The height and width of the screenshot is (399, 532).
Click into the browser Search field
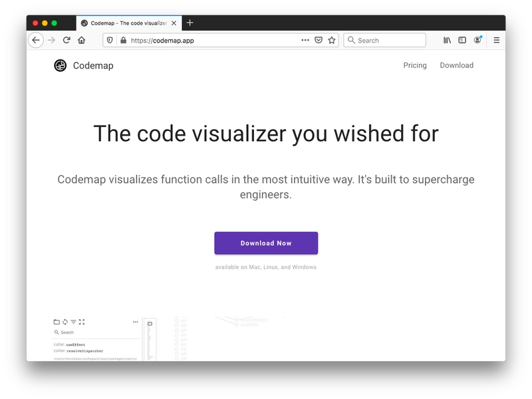tap(384, 41)
